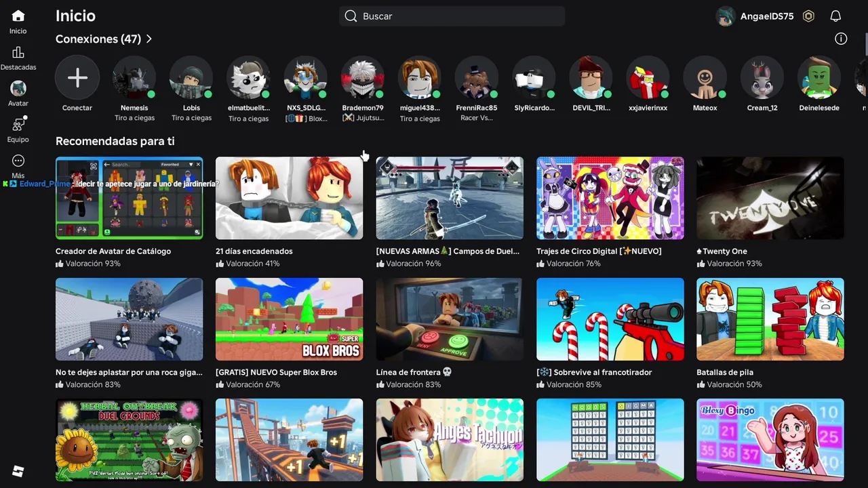Open Creador de Avatar de Catálogo thumbnail
The image size is (868, 488).
pyautogui.click(x=129, y=198)
